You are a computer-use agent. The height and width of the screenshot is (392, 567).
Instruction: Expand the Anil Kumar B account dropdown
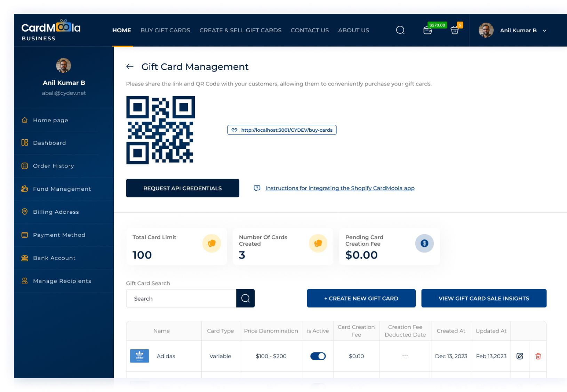(x=544, y=31)
